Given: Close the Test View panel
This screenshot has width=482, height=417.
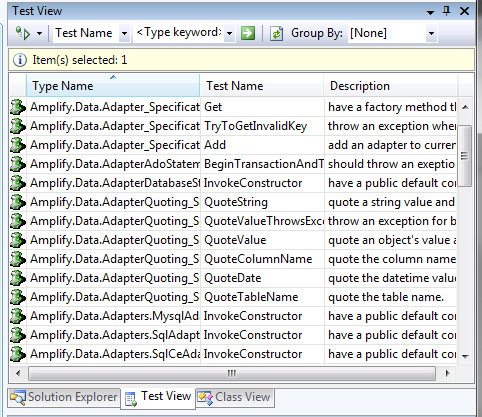Looking at the screenshot, I should point(464,11).
